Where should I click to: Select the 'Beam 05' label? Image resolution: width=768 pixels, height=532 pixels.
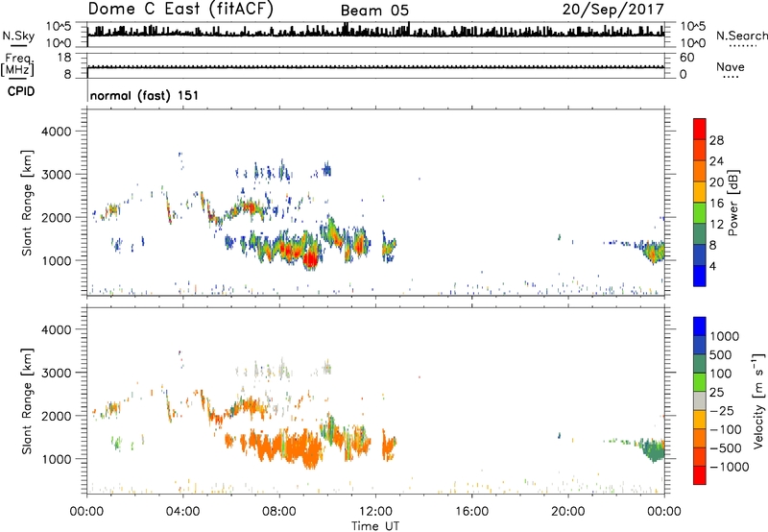pos(374,11)
